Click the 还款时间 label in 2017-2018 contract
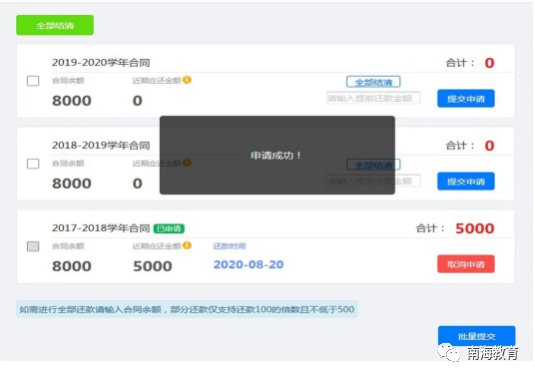Image resolution: width=535 pixels, height=377 pixels. (229, 246)
